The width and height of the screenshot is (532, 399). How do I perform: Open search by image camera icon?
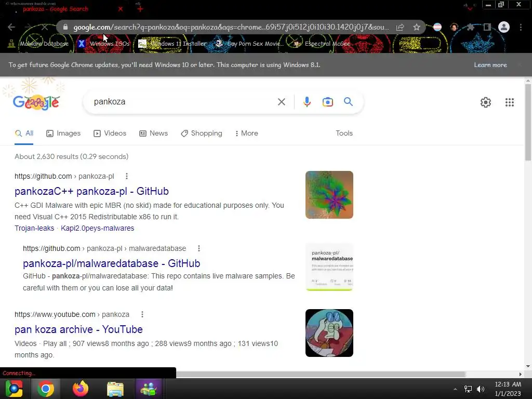click(x=327, y=102)
